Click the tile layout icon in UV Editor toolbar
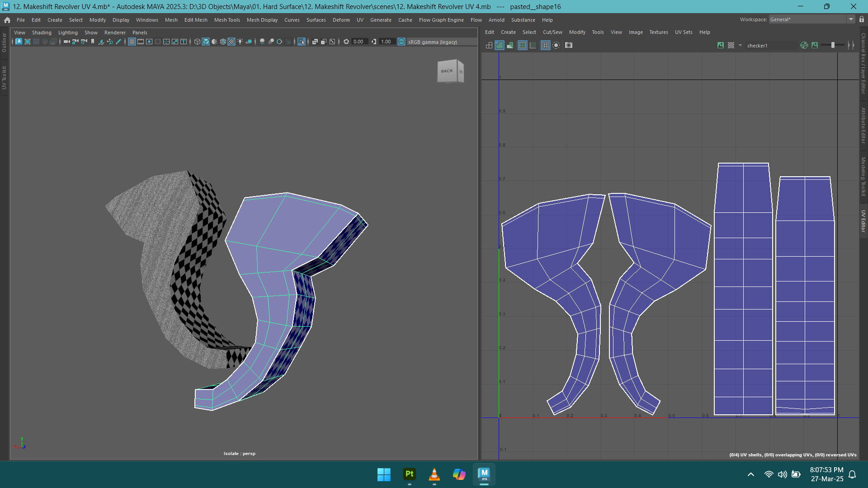The image size is (868, 488). (x=489, y=45)
